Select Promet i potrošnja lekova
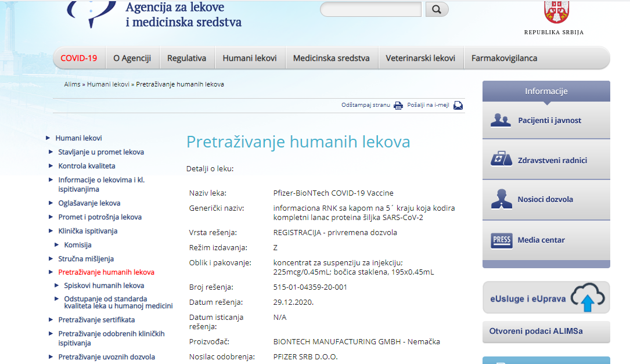This screenshot has width=630, height=364. pos(100,217)
